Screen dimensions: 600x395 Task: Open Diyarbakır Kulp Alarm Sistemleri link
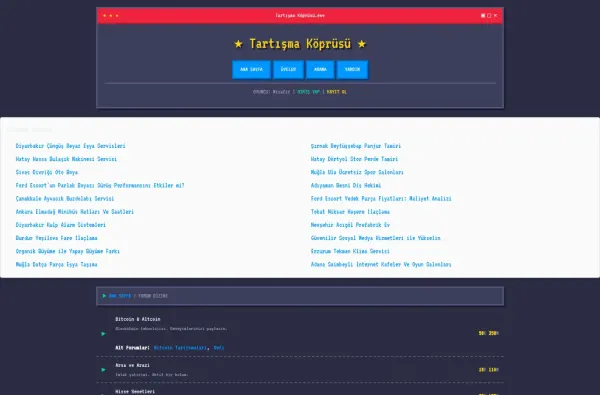click(x=60, y=225)
